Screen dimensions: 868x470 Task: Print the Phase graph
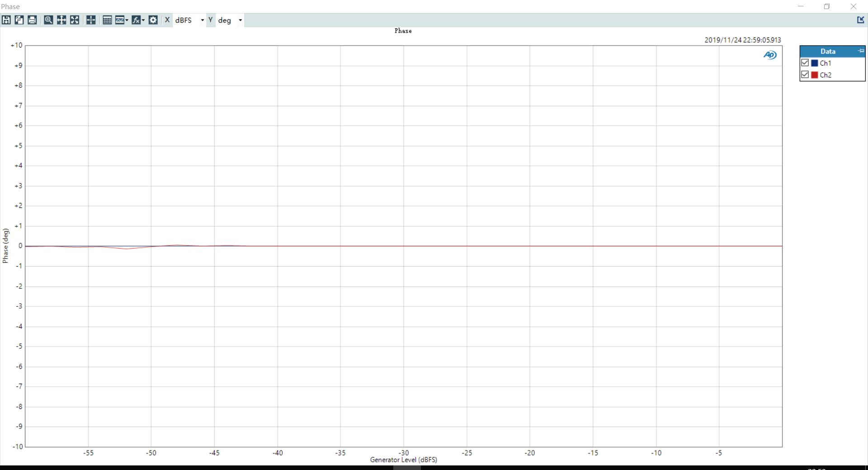[32, 20]
